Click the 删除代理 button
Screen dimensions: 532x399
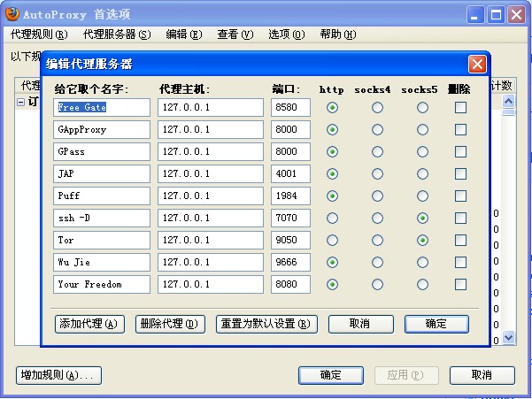(x=170, y=324)
